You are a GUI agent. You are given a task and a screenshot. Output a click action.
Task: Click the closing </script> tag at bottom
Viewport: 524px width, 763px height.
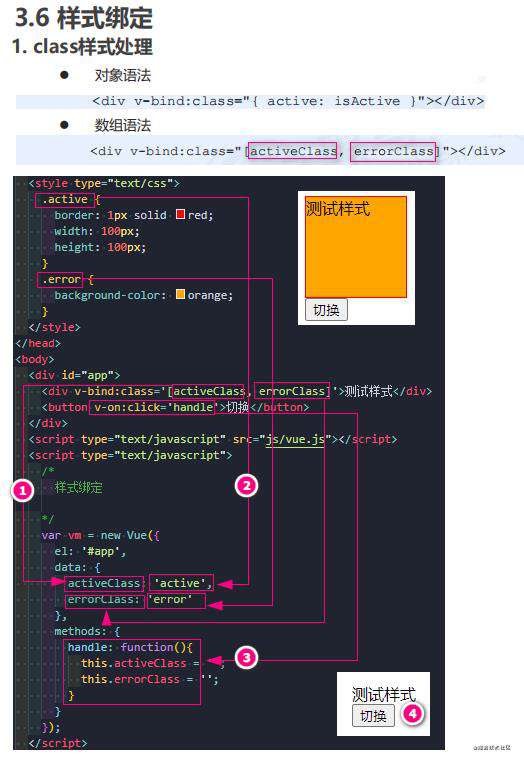click(x=58, y=743)
